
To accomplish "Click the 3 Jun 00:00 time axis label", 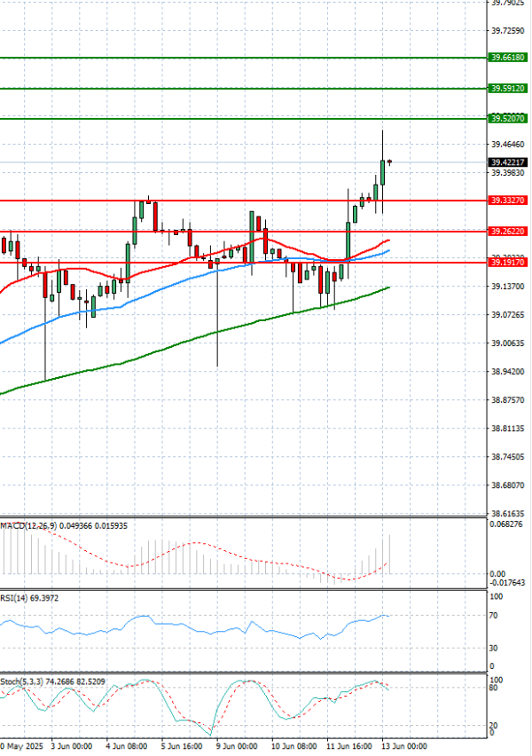I will coord(72,746).
